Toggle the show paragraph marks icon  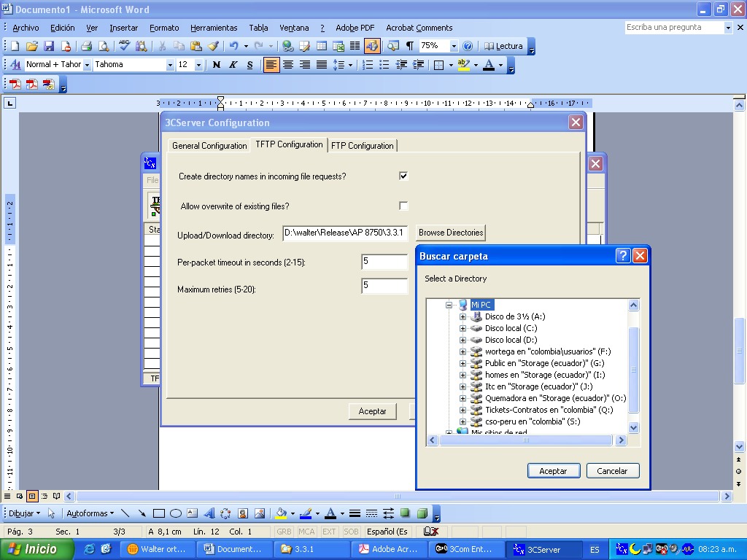[410, 46]
